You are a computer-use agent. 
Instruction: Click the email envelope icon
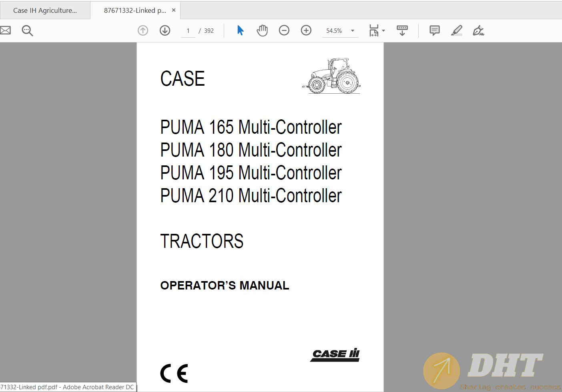pyautogui.click(x=5, y=30)
